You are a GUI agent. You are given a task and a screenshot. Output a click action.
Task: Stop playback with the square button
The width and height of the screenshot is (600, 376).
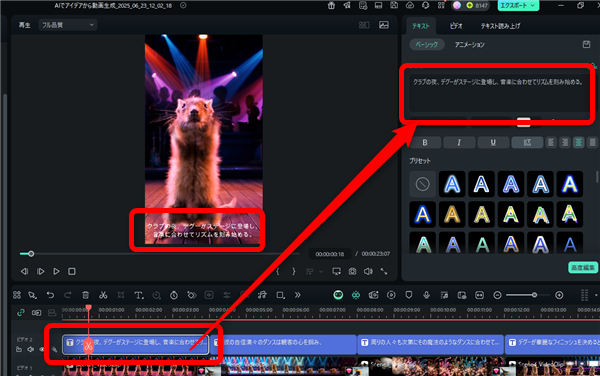(72, 271)
